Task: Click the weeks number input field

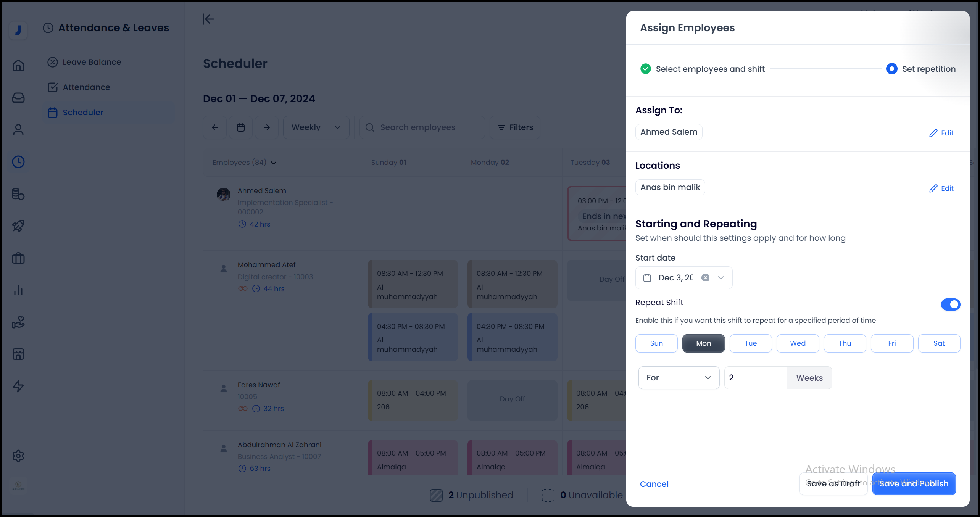Action: tap(755, 378)
